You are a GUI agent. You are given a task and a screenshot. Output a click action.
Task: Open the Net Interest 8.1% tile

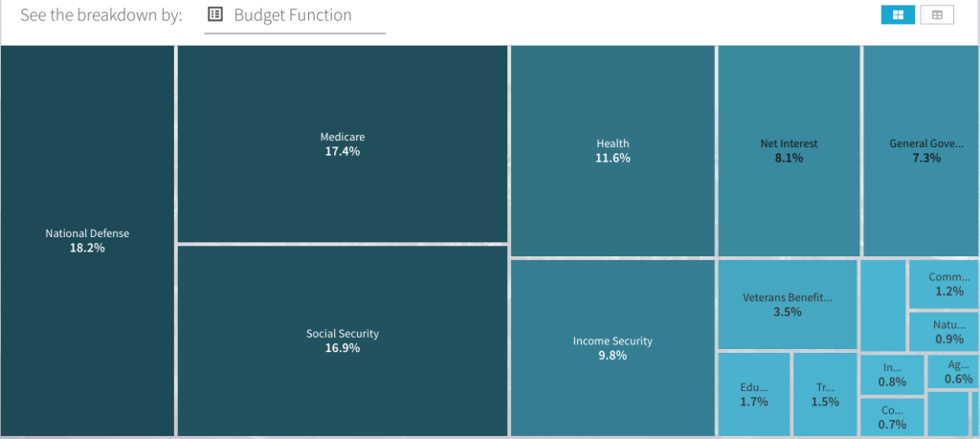pos(789,150)
